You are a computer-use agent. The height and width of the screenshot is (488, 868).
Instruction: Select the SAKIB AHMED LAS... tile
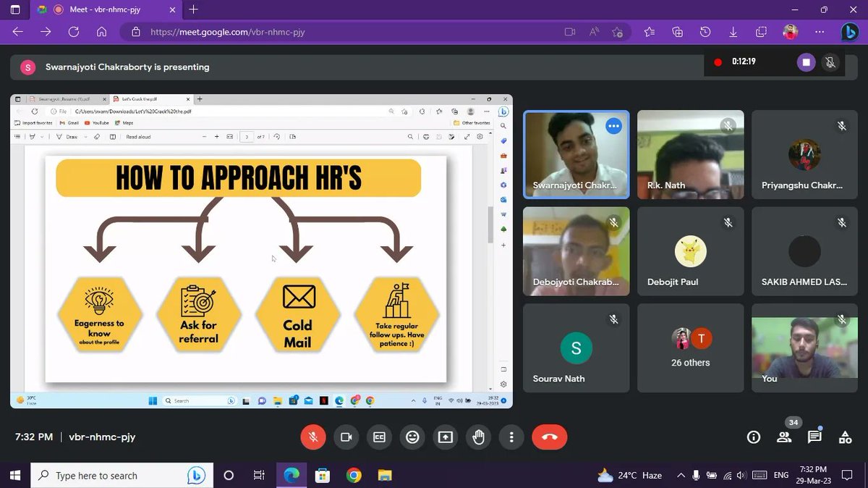804,251
